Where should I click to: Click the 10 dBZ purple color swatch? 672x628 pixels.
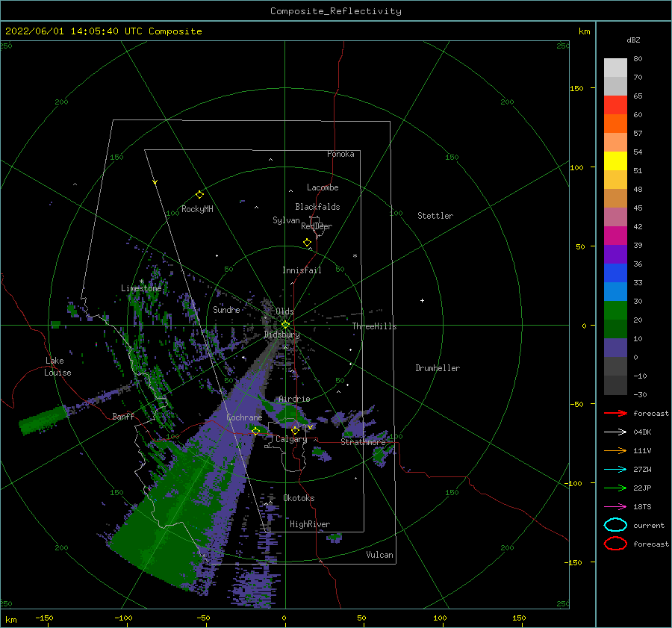[615, 348]
